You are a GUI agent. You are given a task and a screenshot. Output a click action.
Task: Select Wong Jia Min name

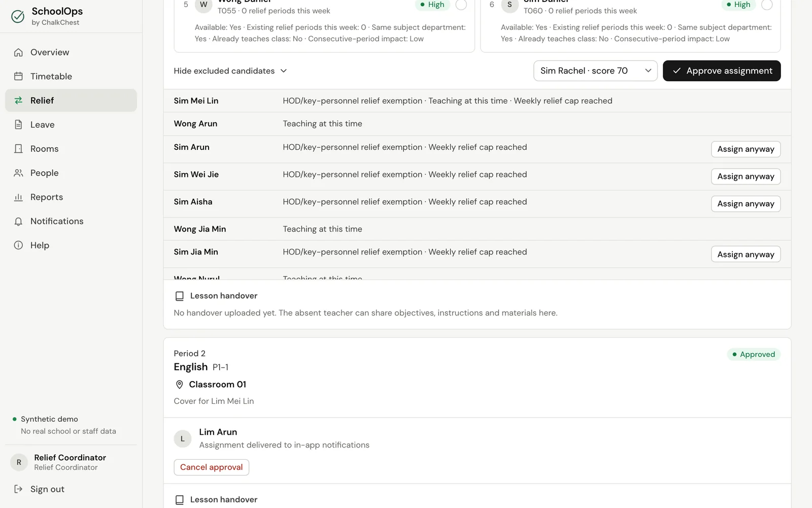point(200,229)
